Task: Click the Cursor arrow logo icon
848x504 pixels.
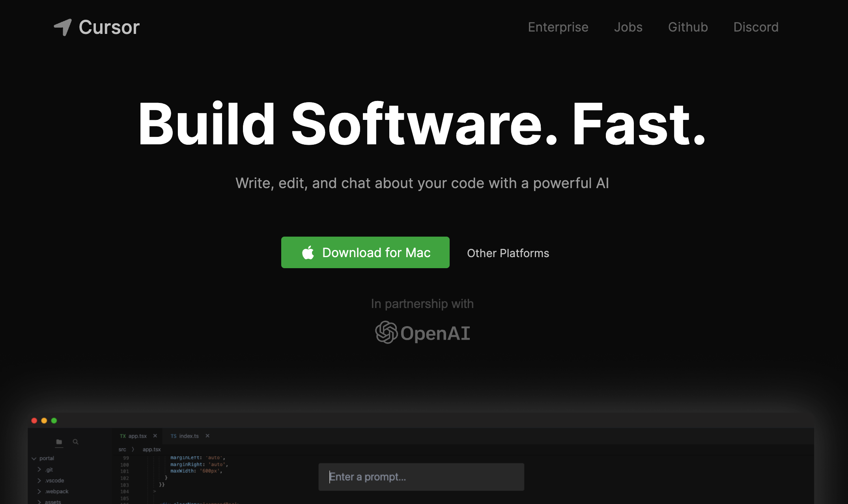Action: [x=63, y=27]
